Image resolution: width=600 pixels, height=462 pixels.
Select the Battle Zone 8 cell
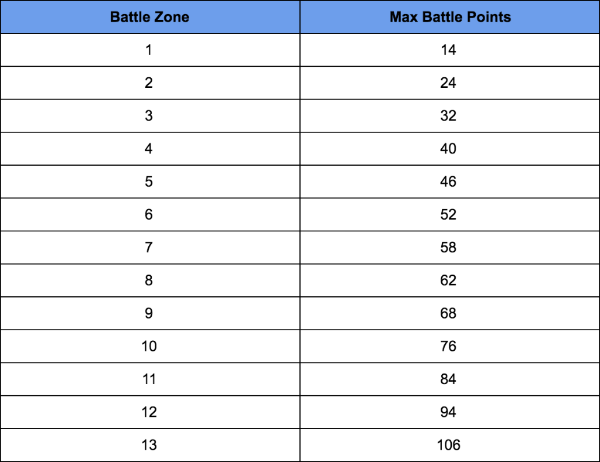[x=150, y=281]
